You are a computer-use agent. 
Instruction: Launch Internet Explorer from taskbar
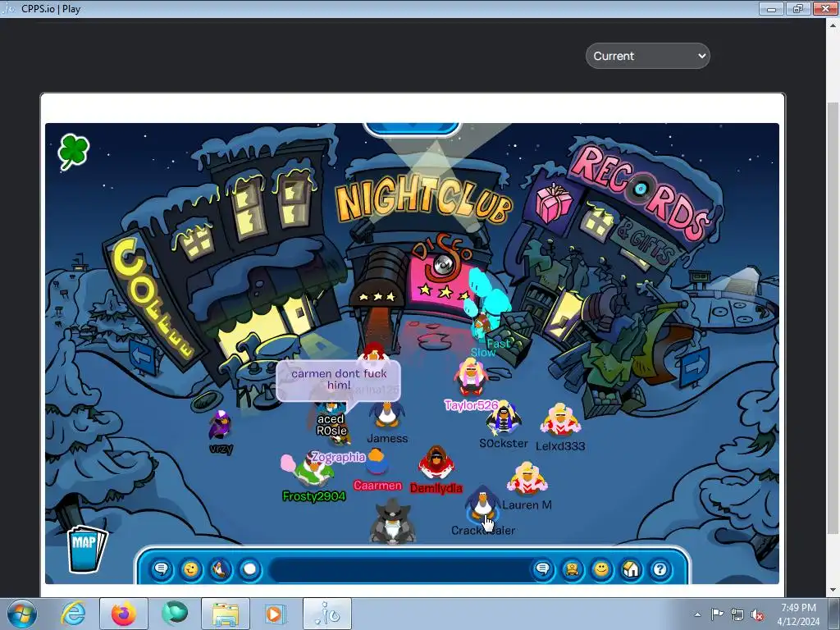click(x=72, y=614)
